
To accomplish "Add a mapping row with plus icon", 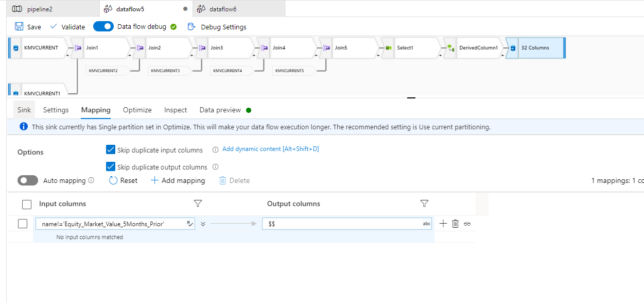I will (443, 224).
